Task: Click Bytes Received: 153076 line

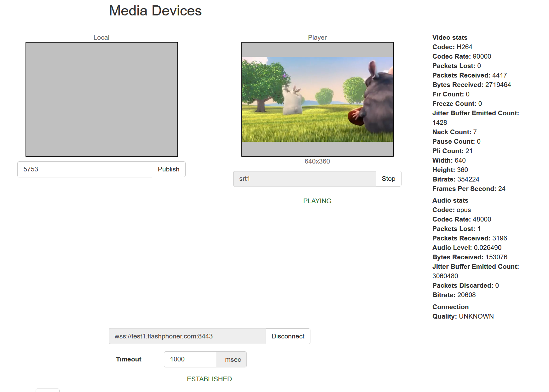Action: [470, 257]
